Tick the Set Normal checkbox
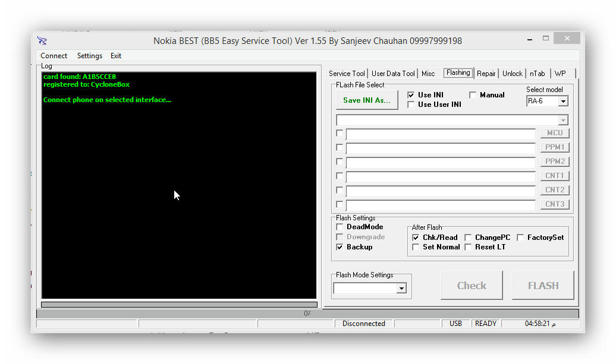 pyautogui.click(x=416, y=247)
